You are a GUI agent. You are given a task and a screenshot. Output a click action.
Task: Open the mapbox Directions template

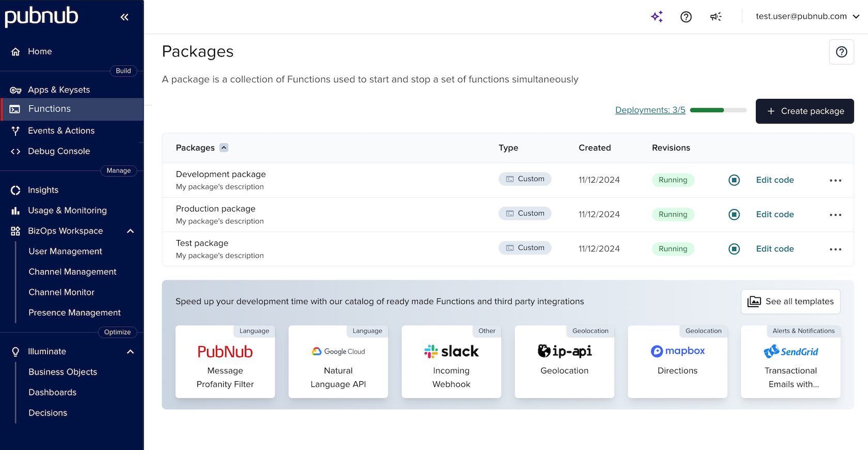pos(677,362)
